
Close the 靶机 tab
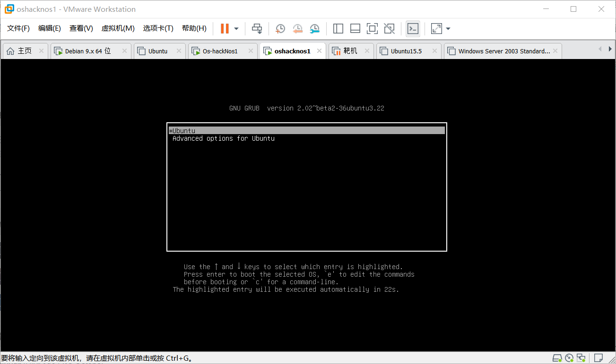click(367, 51)
